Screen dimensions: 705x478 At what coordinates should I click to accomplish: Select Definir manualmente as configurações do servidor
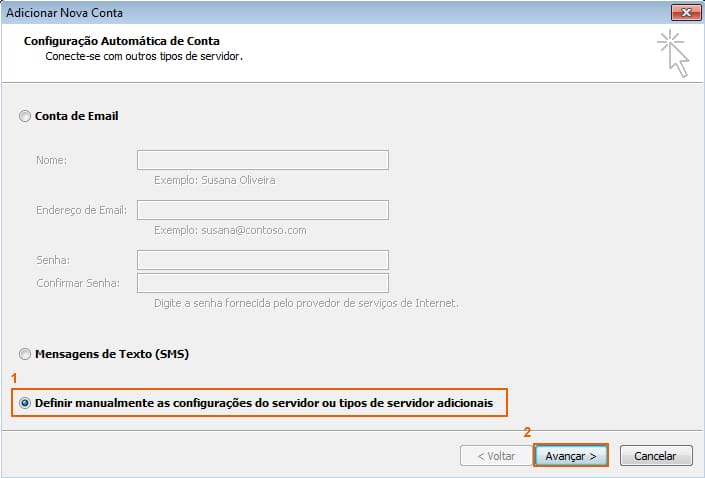[x=25, y=403]
